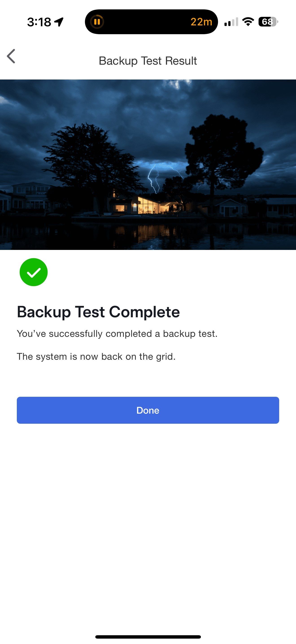Tap the 3:18 clock in status bar
Viewport: 296px width, 644px height.
click(39, 22)
